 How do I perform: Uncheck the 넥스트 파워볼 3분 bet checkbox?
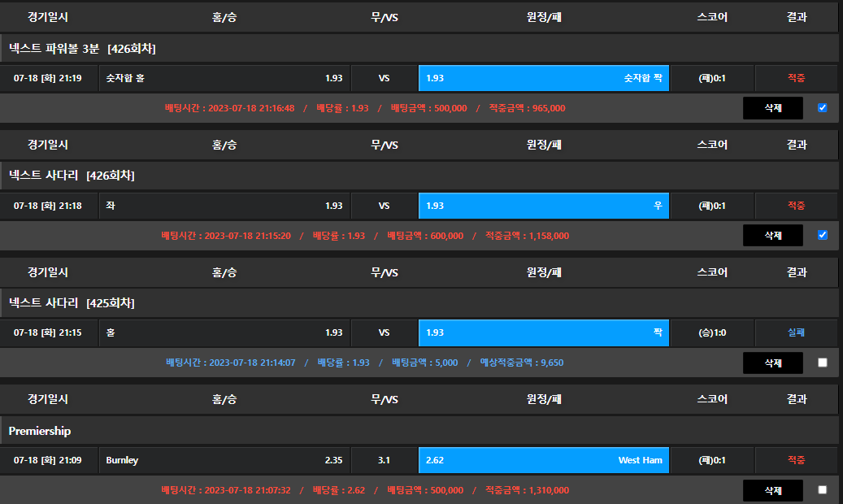click(x=823, y=108)
